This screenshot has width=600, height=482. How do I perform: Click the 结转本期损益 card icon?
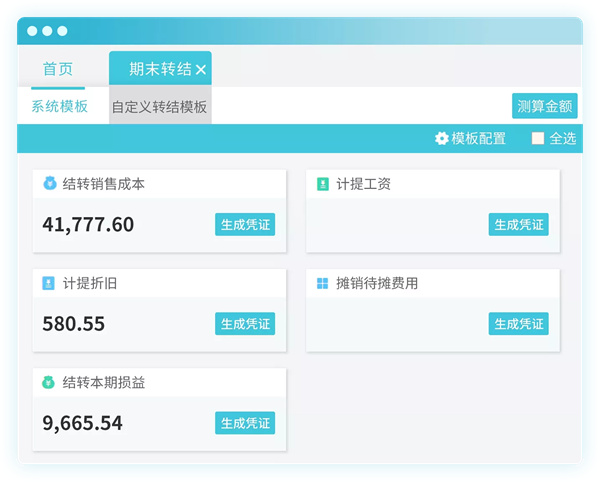[x=49, y=382]
